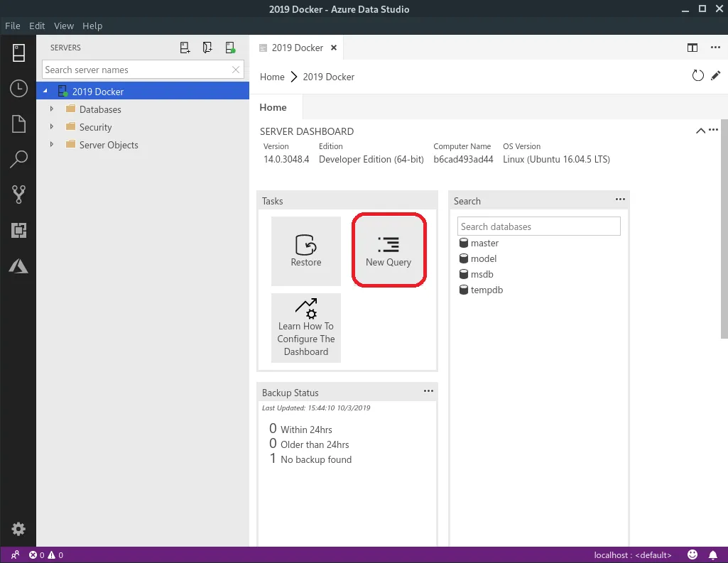The image size is (728, 563).
Task: Select Server Objects tree item
Action: 143,145
